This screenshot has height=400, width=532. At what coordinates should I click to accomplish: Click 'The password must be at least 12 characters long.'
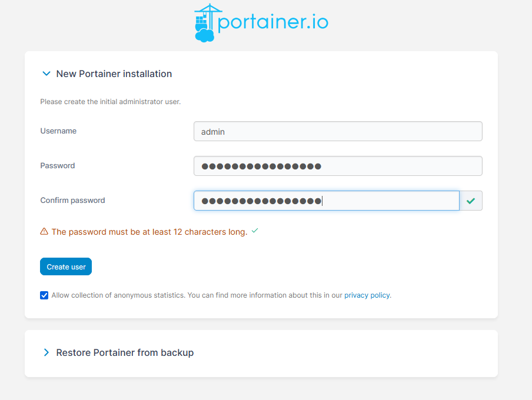coord(149,232)
